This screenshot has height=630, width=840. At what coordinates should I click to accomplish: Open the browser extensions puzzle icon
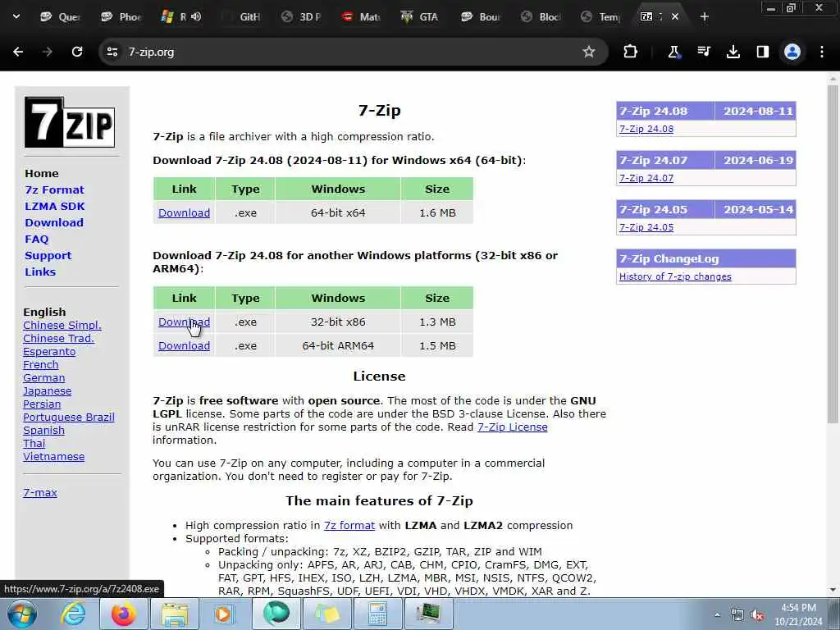(631, 52)
